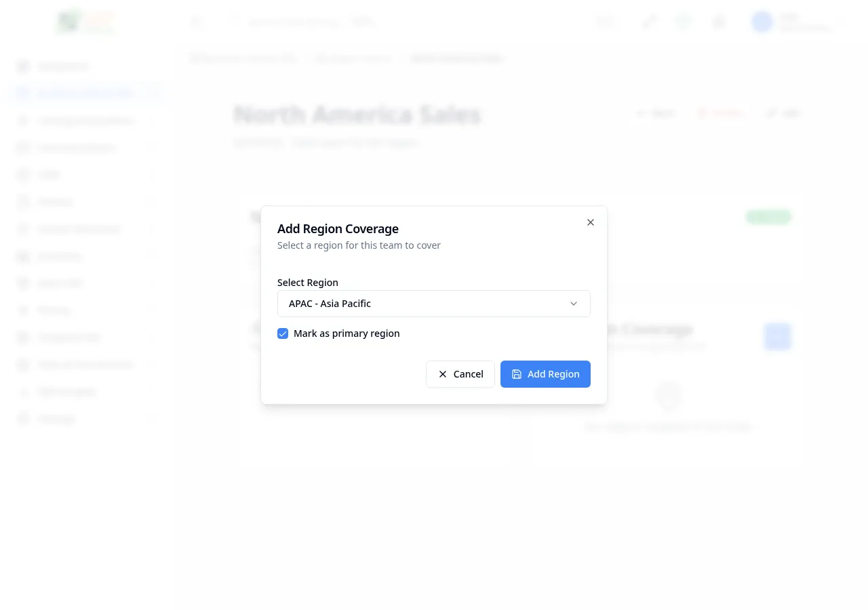This screenshot has width=868, height=610.
Task: Click the Add Region button
Action: [545, 374]
